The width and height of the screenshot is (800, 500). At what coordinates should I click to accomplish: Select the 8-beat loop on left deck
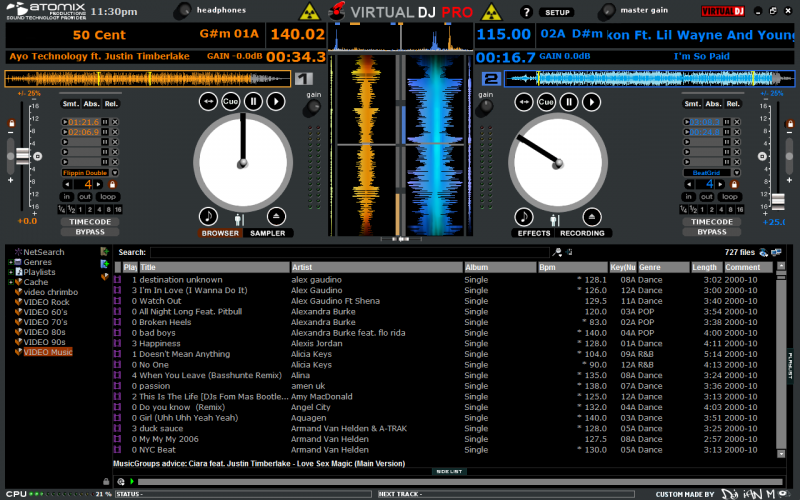point(109,209)
